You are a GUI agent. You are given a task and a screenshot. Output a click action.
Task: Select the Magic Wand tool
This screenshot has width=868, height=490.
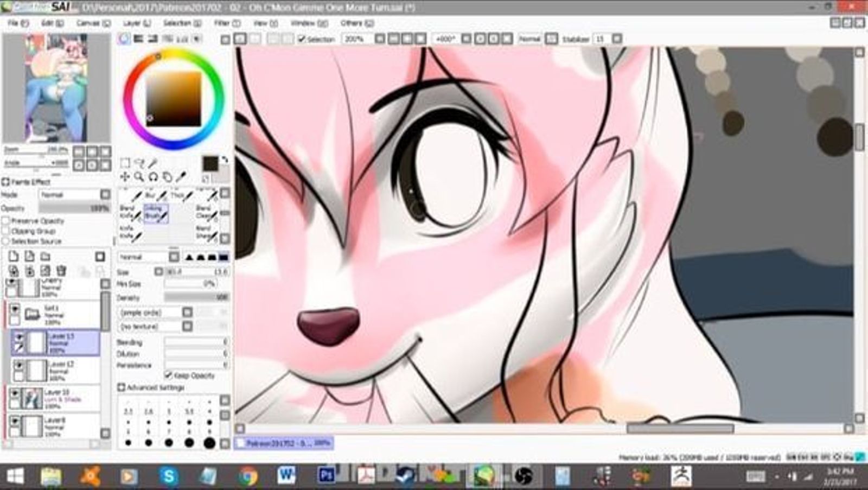point(154,163)
